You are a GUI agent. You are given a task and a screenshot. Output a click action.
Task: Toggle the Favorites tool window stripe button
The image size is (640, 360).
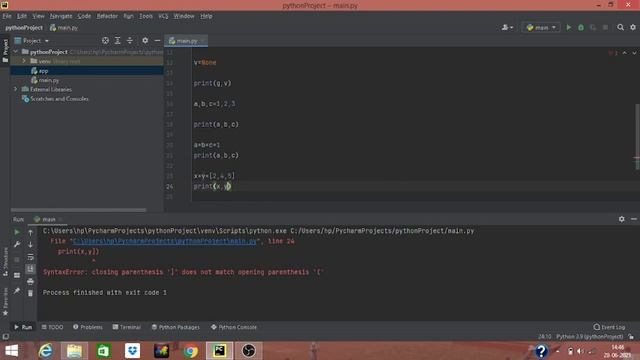click(5, 301)
